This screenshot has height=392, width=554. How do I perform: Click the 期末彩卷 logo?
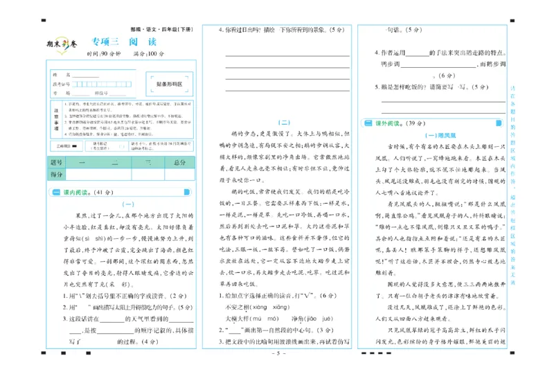tap(62, 44)
